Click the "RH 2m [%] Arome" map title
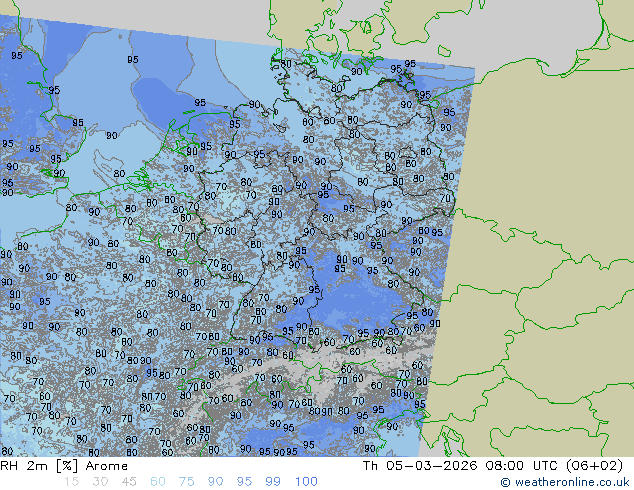Image resolution: width=634 pixels, height=490 pixels. pyautogui.click(x=64, y=466)
